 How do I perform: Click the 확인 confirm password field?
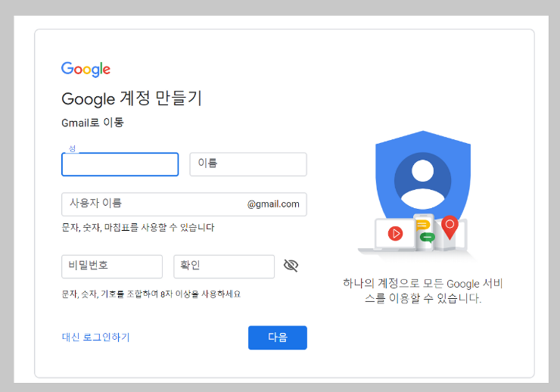(224, 266)
